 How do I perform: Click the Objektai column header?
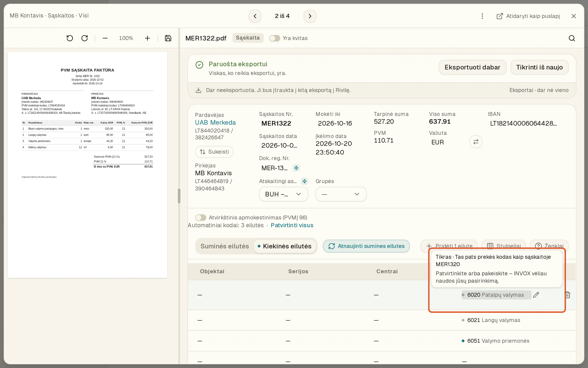point(212,272)
